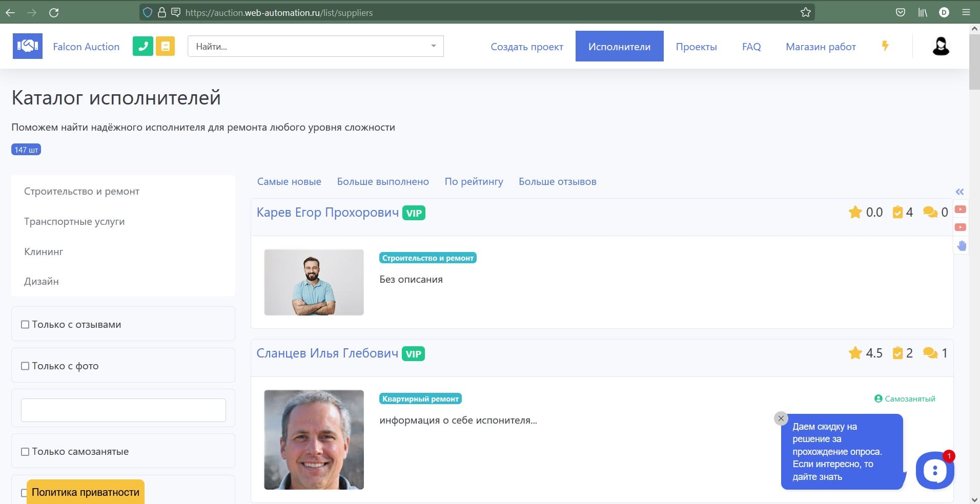
Task: Expand the "Найти..." search dropdown arrow
Action: point(433,46)
